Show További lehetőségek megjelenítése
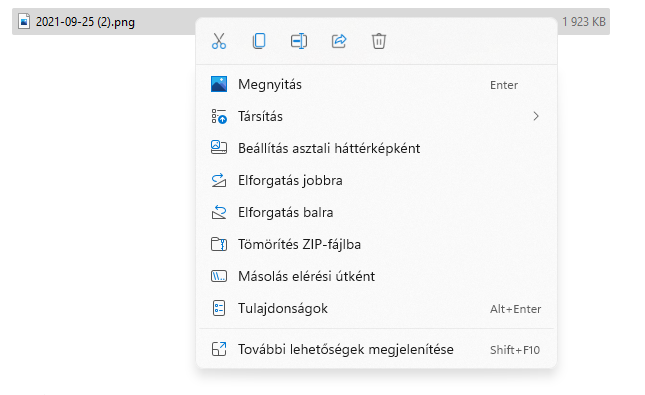Image resolution: width=645 pixels, height=395 pixels. point(376,349)
